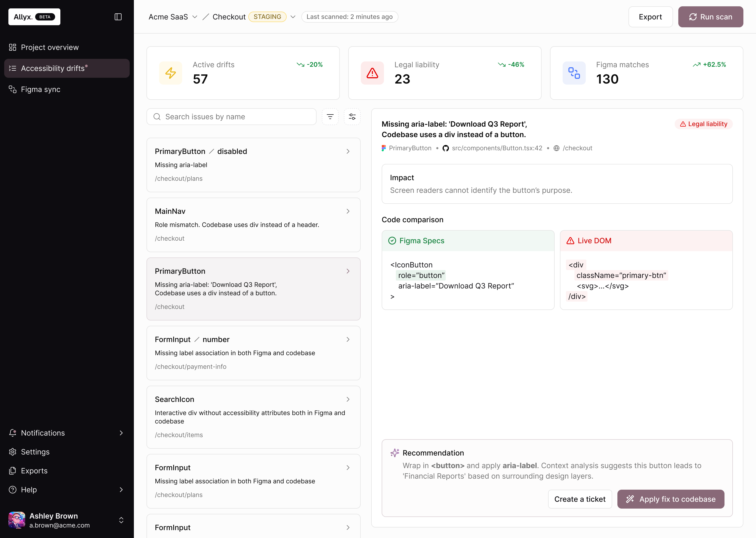
Task: Click the Figma sync sidebar icon
Action: pyautogui.click(x=13, y=89)
